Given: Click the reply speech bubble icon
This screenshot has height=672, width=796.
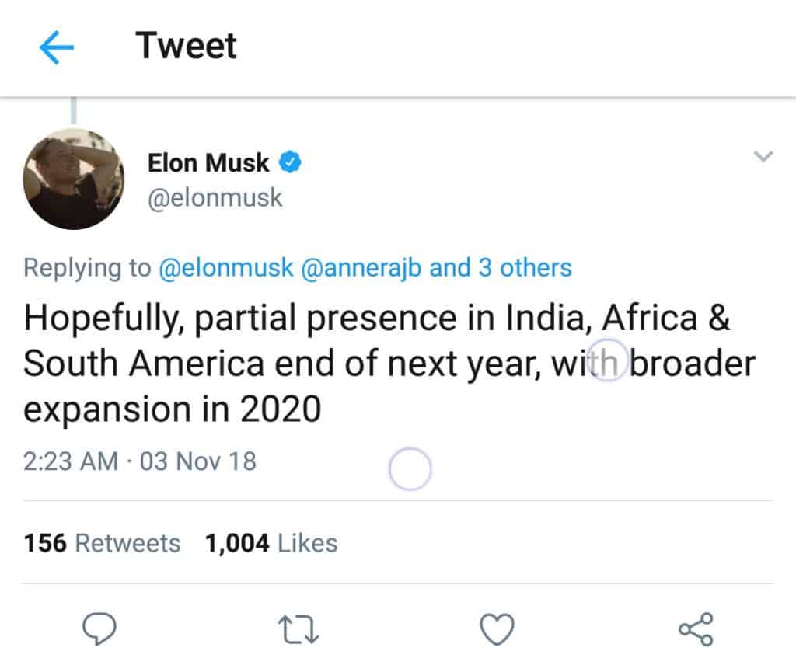Looking at the screenshot, I should (x=99, y=628).
